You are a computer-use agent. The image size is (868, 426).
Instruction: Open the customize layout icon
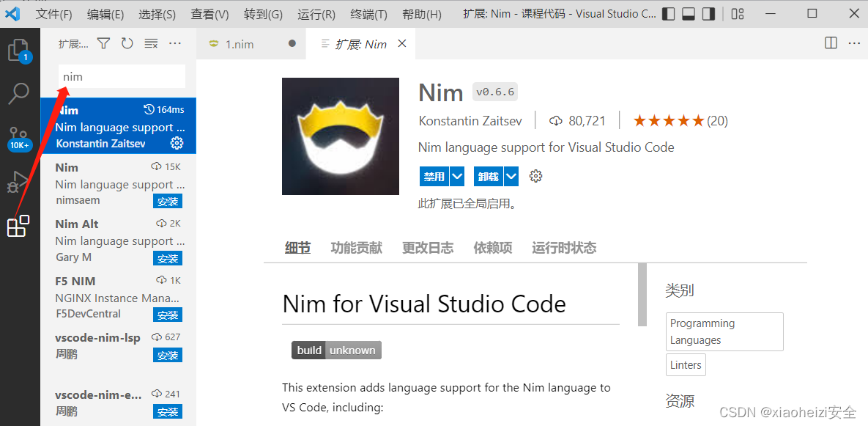point(738,14)
